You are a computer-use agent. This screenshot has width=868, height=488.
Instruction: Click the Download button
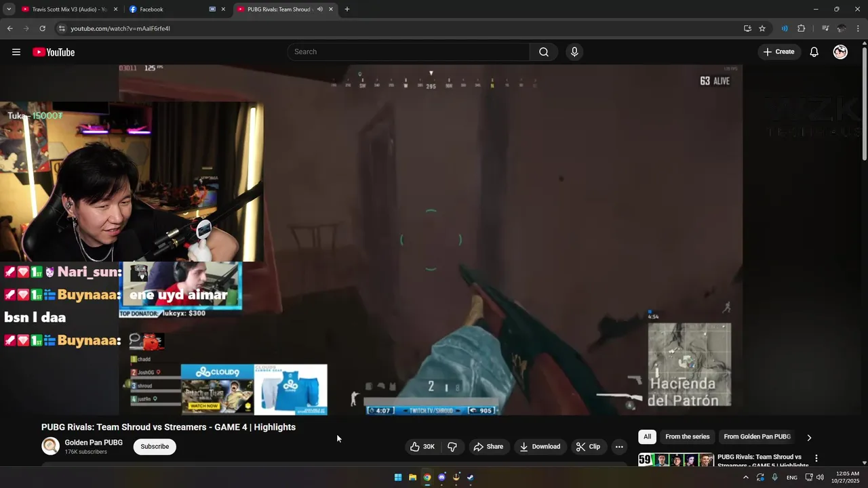[540, 447]
